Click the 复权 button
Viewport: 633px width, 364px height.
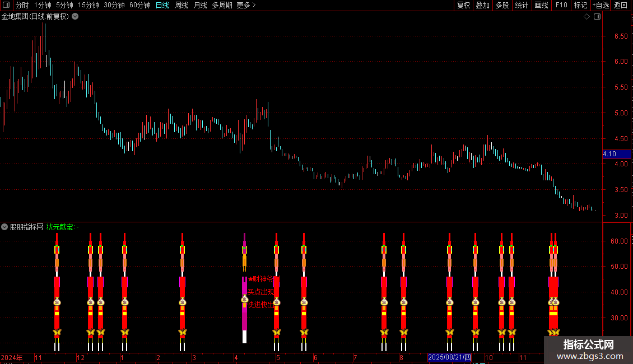click(x=463, y=5)
